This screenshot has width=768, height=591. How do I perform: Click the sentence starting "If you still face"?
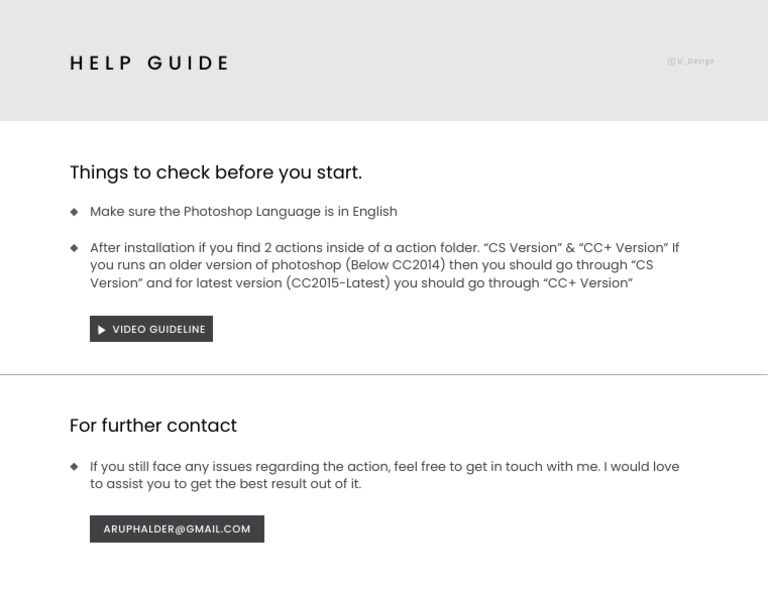[384, 475]
